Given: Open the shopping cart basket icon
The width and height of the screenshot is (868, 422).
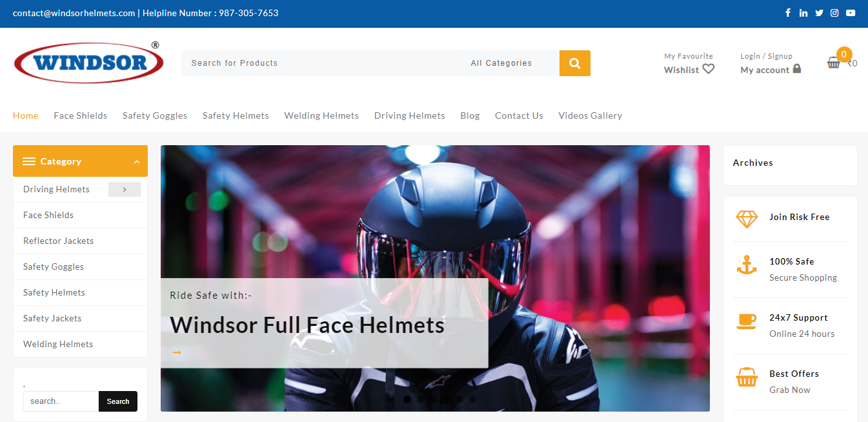Looking at the screenshot, I should click(834, 63).
